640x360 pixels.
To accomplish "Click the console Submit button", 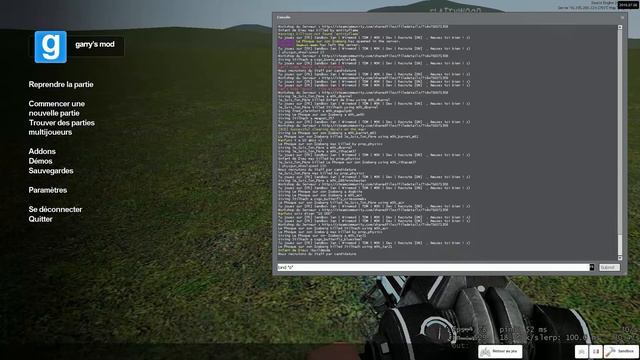I will [609, 267].
